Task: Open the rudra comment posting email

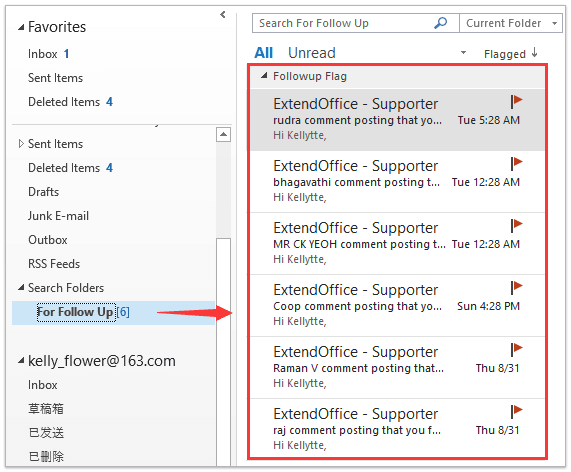Action: tap(397, 120)
